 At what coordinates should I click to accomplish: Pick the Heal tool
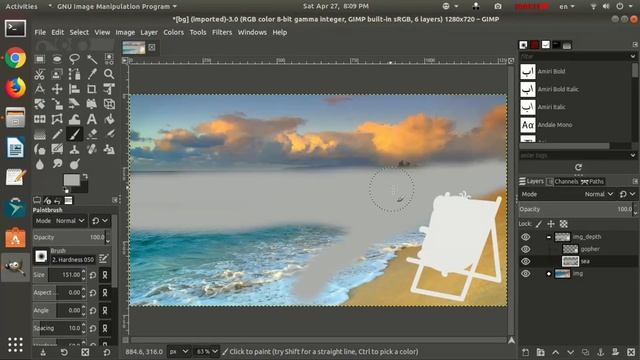click(92, 149)
